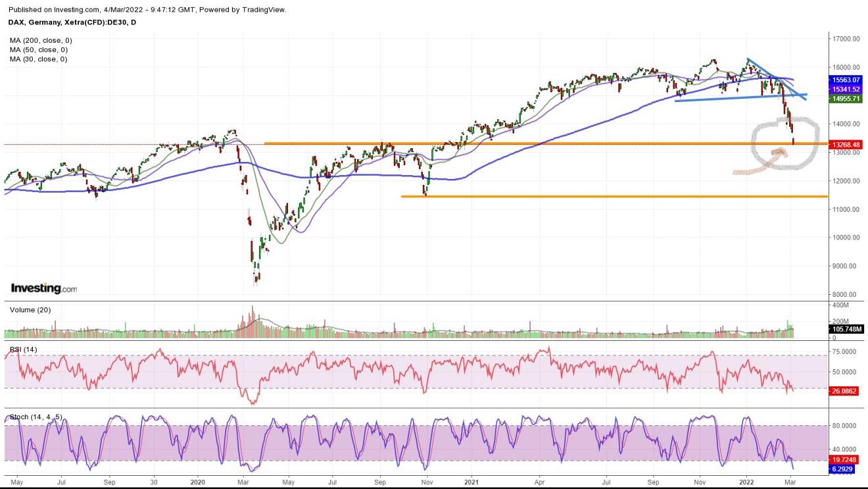Click the 2021 label on time axis
Viewport: 868px width, 489px height.
coord(471,482)
